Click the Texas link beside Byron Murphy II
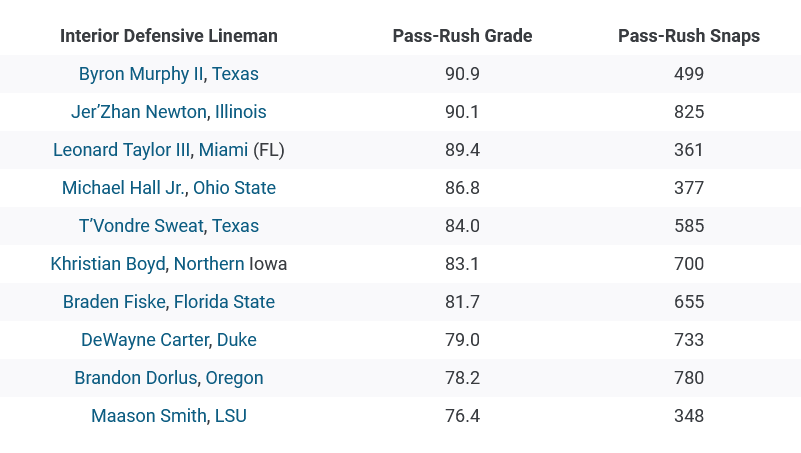Screen dimensions: 801x453 click(x=235, y=74)
